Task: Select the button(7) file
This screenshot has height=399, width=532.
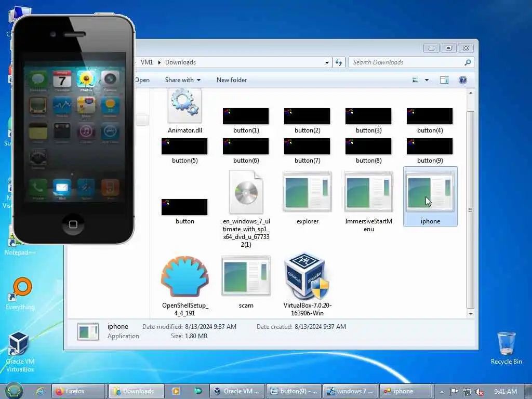Action: 307,150
